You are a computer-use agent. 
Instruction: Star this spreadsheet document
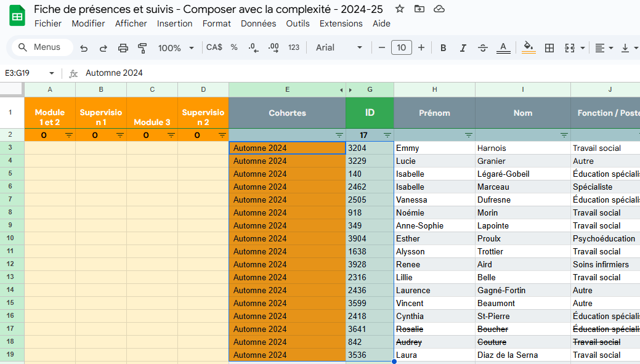[x=400, y=9]
